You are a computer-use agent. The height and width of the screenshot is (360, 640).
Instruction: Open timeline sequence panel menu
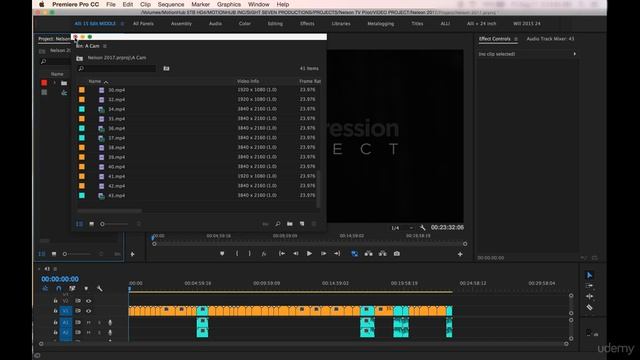(55, 269)
